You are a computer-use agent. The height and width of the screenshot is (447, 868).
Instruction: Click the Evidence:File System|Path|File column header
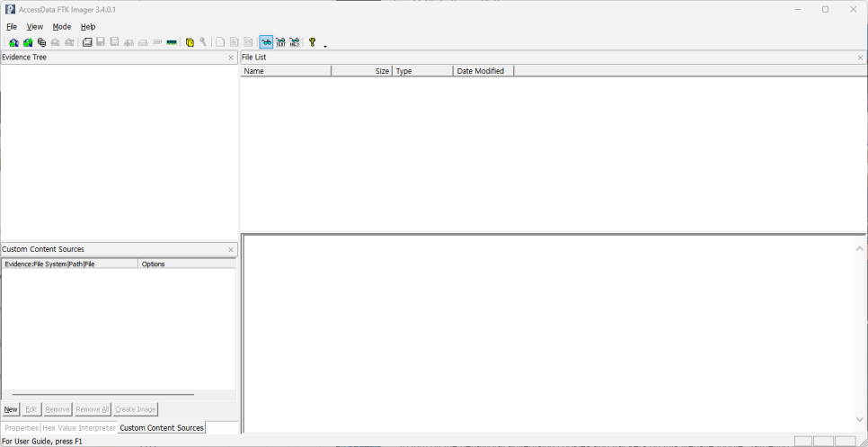[x=70, y=264]
